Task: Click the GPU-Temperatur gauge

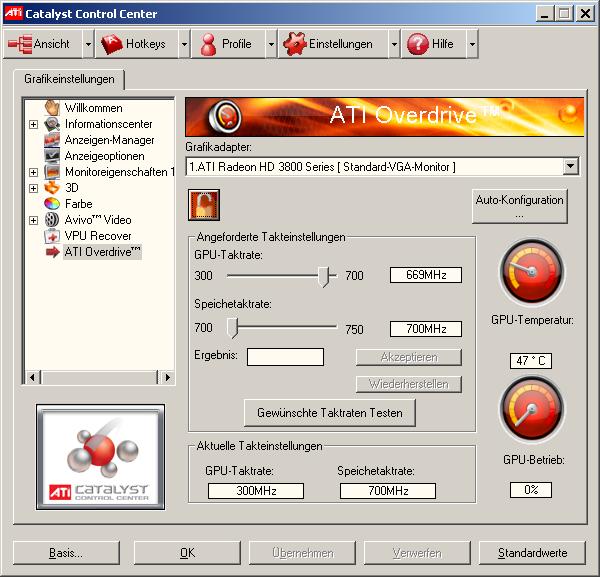Action: pos(532,271)
